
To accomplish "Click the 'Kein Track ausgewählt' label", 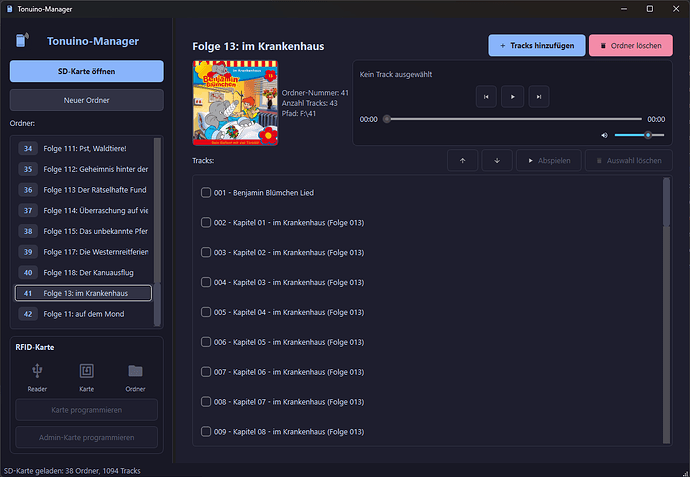I will pyautogui.click(x=396, y=74).
